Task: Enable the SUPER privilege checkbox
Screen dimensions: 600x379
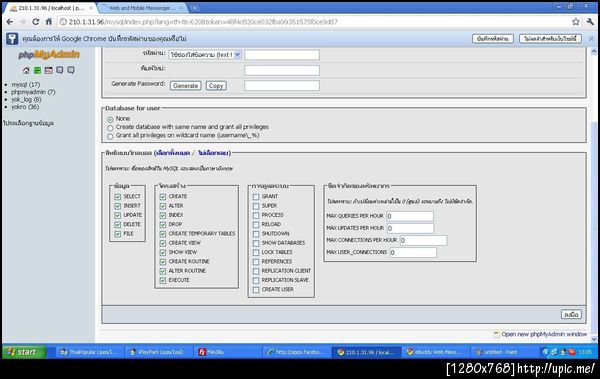Action: coord(256,206)
